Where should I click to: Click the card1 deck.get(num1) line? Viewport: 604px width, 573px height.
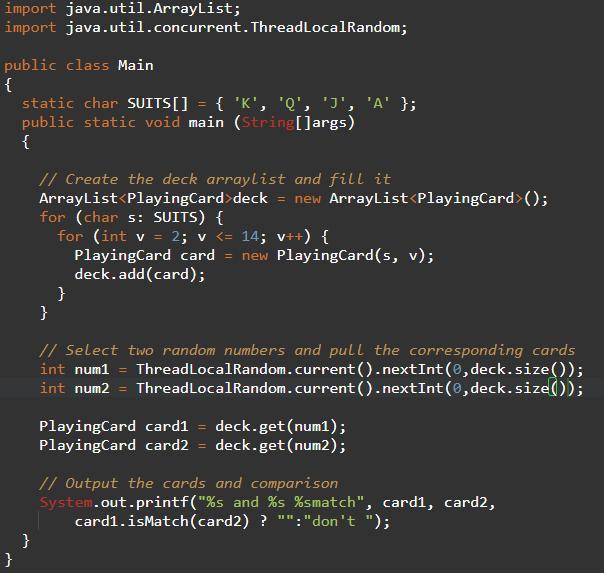[193, 426]
